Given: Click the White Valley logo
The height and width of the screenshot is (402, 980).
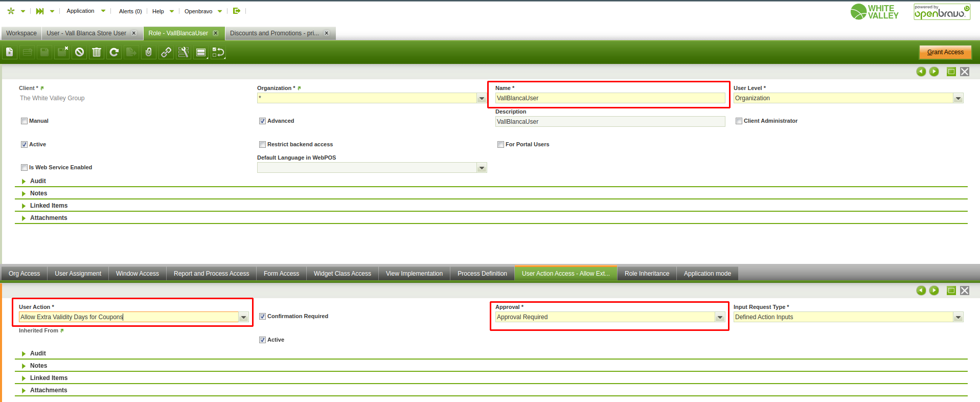Looking at the screenshot, I should click(874, 12).
